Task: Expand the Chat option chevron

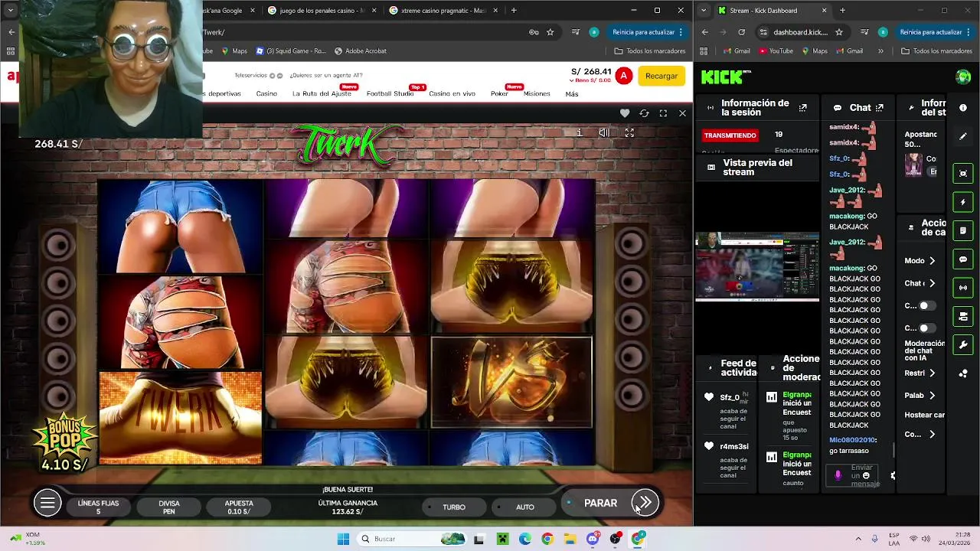Action: pos(932,283)
